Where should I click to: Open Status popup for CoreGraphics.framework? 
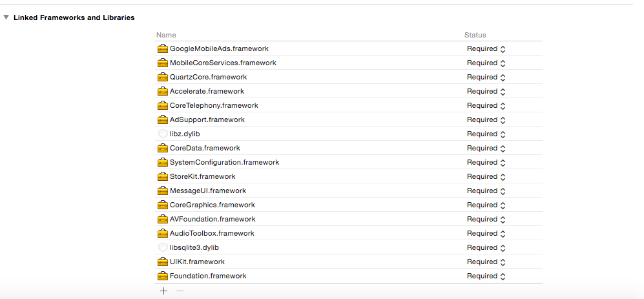tap(486, 205)
